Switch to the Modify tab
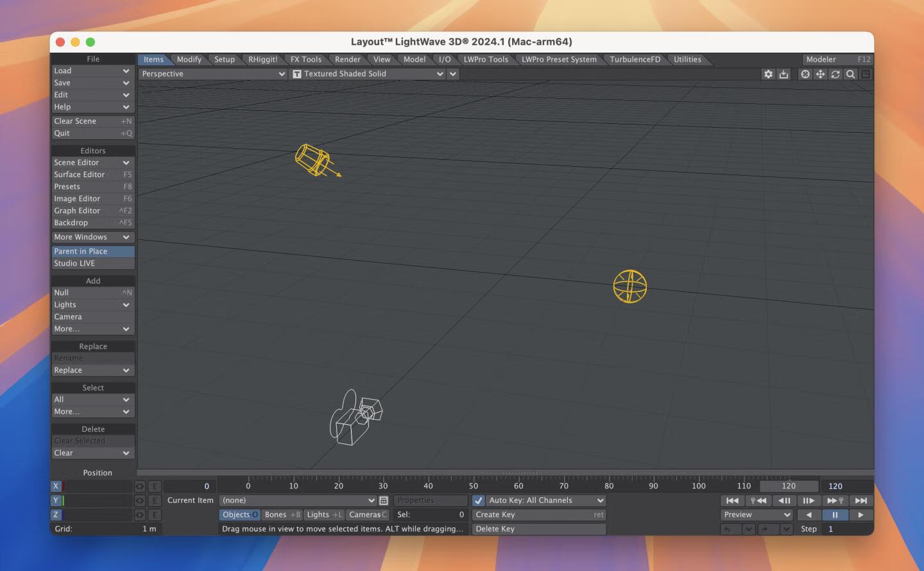Image resolution: width=924 pixels, height=571 pixels. pyautogui.click(x=189, y=60)
